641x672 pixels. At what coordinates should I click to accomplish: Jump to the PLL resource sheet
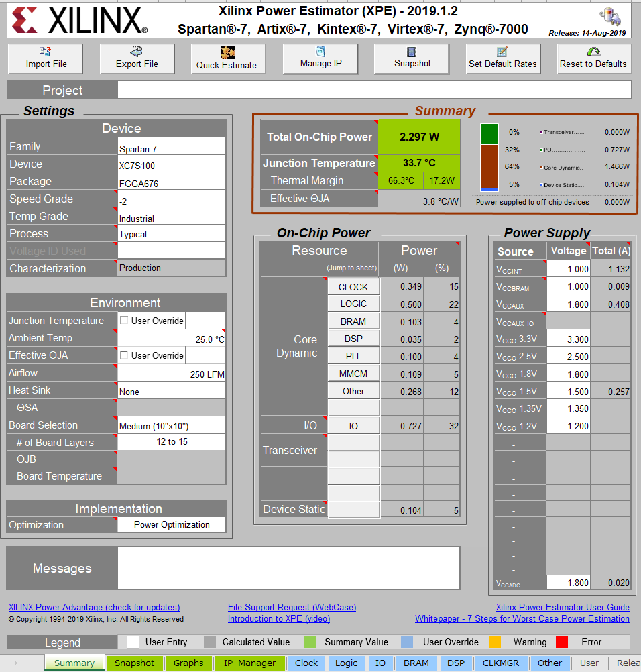(x=353, y=356)
